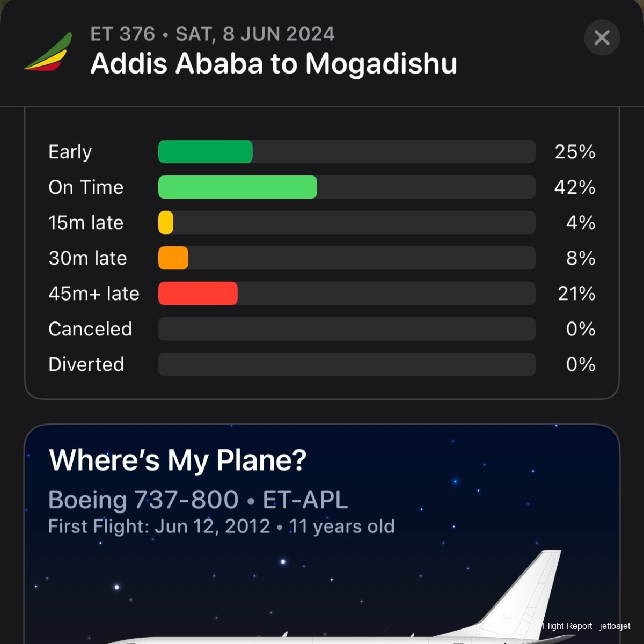Tap the First Flight Jun 12, 2012 line

tap(221, 526)
